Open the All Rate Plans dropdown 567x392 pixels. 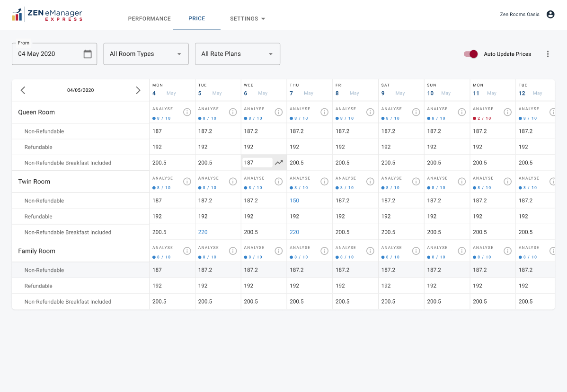pos(237,54)
